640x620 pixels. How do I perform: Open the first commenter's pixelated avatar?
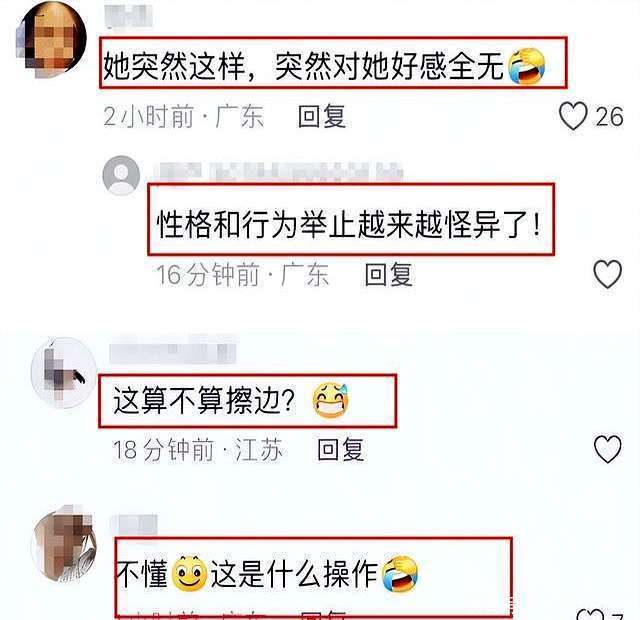pyautogui.click(x=52, y=40)
